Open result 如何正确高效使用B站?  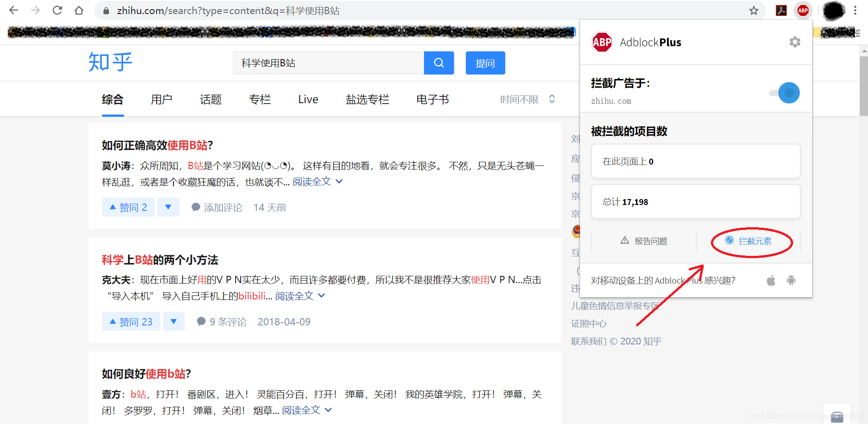pyautogui.click(x=157, y=145)
